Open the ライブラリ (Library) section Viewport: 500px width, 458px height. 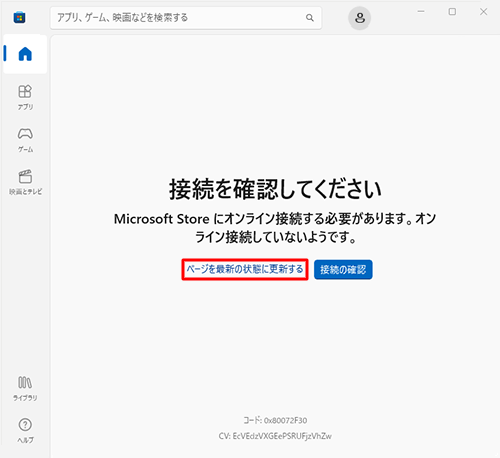[x=25, y=388]
